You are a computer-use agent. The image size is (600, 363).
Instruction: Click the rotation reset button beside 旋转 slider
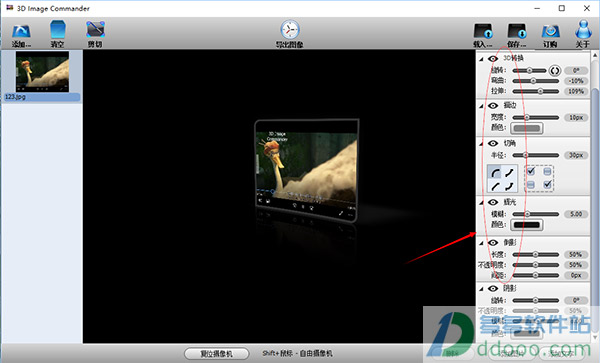[554, 70]
